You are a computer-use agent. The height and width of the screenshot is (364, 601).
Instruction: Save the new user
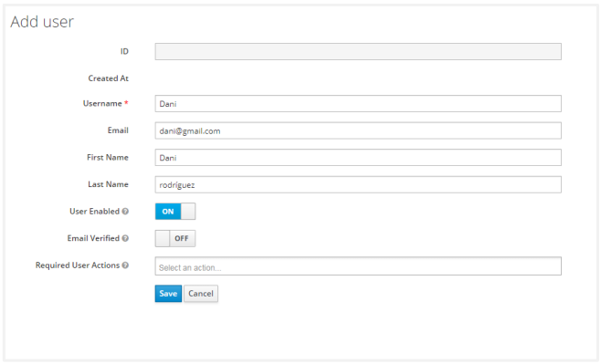coord(168,294)
